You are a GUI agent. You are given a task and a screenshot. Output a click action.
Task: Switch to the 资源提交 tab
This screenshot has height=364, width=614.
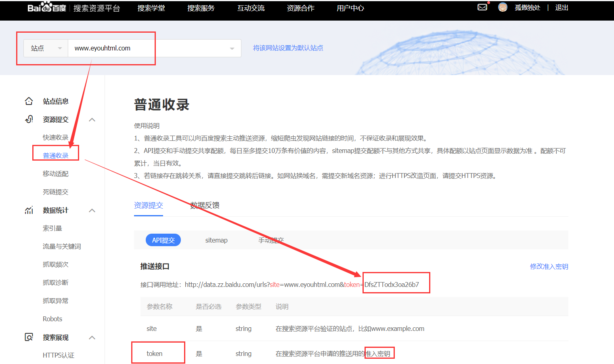[x=149, y=205]
